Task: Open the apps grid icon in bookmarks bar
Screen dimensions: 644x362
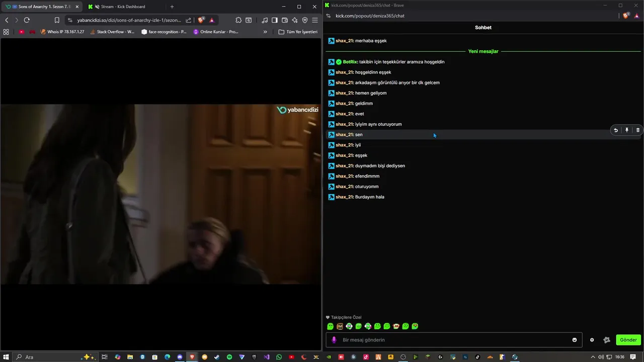Action: [6, 32]
